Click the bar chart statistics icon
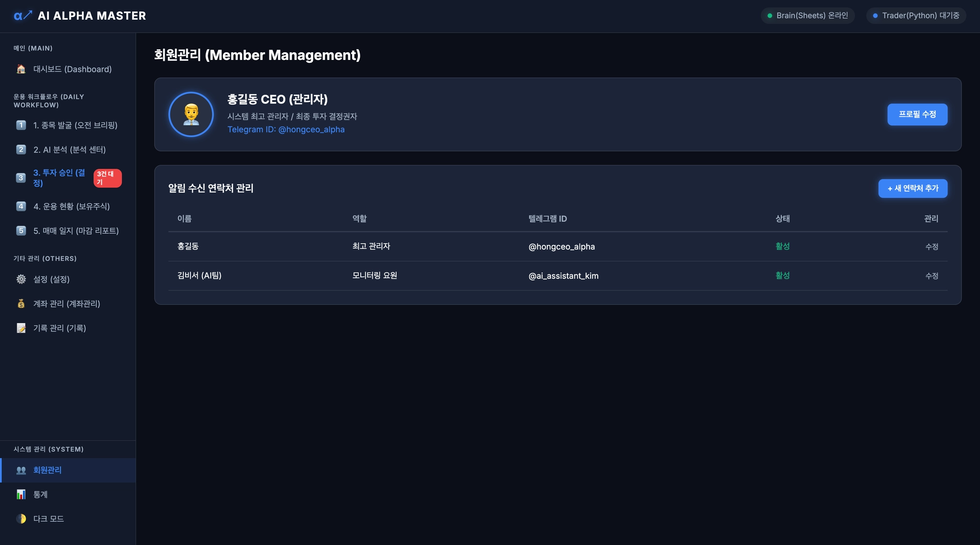Image resolution: width=980 pixels, height=545 pixels. click(21, 494)
